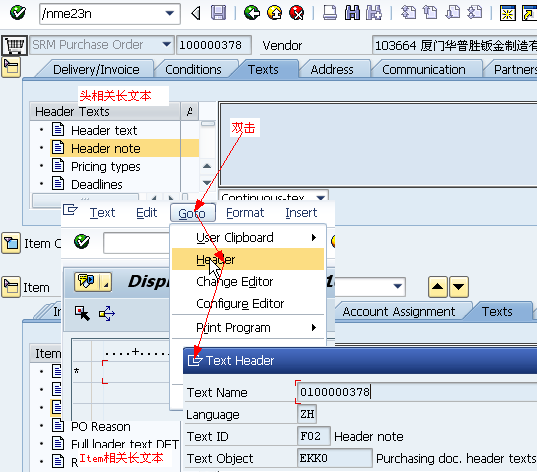Click the Find Next binoculars icon
Image resolution: width=537 pixels, height=472 pixels.
coord(374,13)
